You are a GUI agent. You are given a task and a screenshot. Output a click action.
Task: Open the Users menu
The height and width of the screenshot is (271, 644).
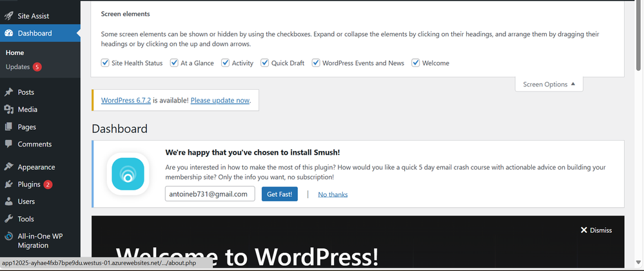point(40,201)
